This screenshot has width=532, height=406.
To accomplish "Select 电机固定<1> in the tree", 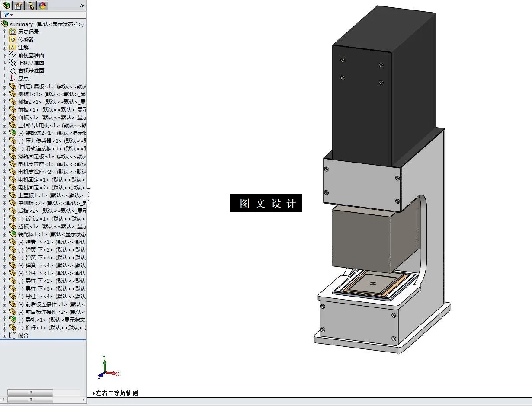I will click(52, 179).
